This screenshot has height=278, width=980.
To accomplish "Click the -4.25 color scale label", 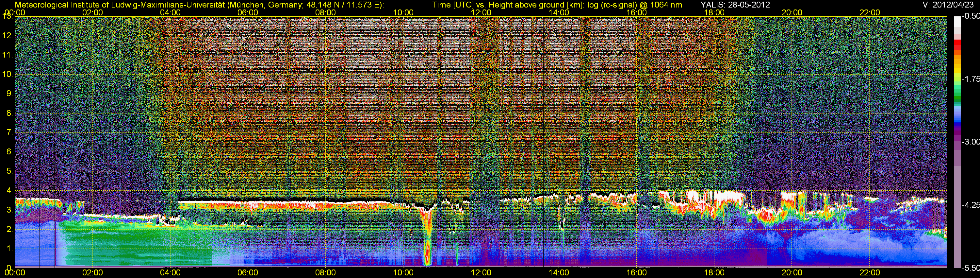I will [971, 205].
